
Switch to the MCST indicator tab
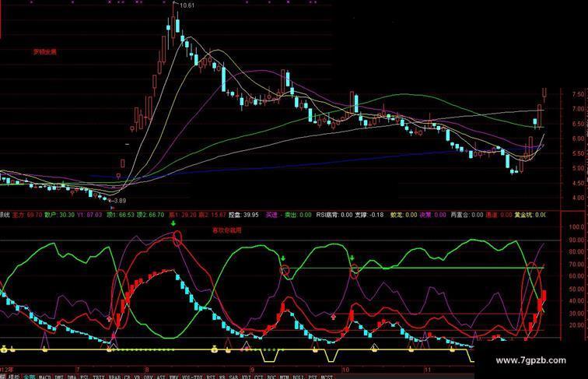click(327, 377)
